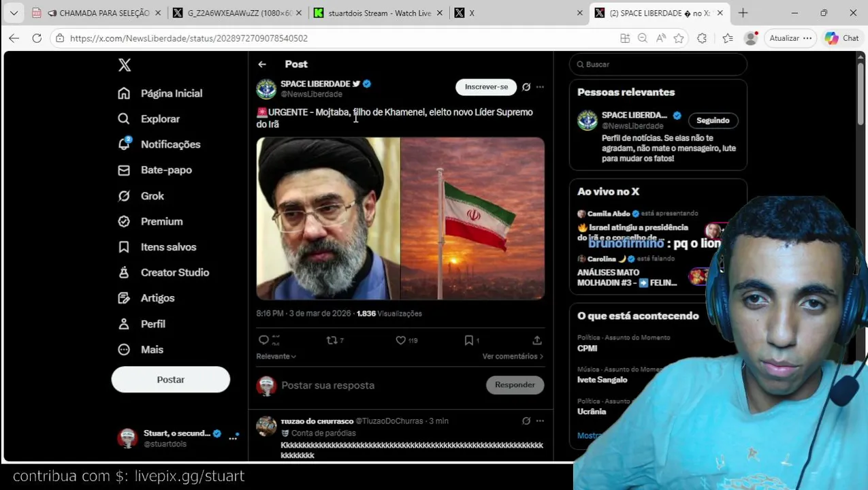The image size is (868, 490).
Task: Open Itens salvos bookmark icon
Action: coord(123,247)
